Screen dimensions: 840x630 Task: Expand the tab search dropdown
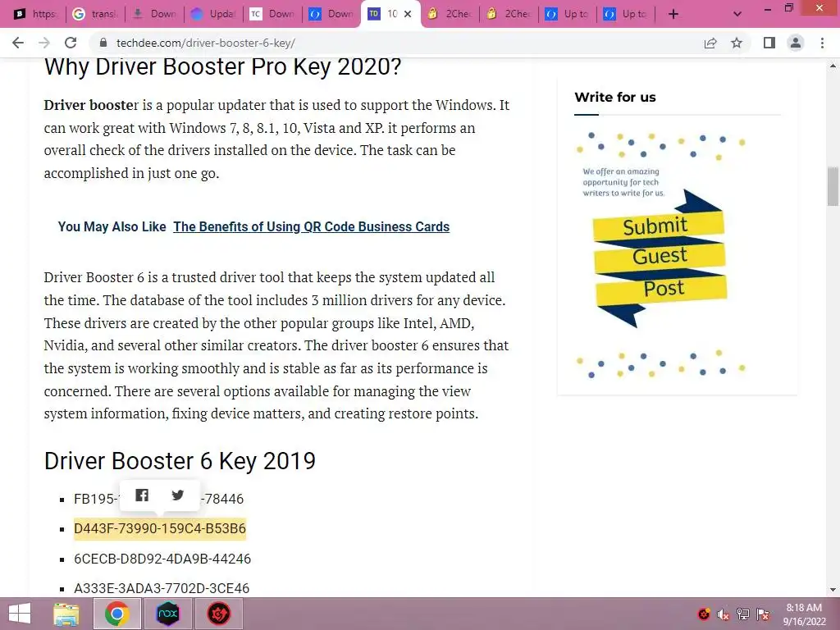point(737,14)
